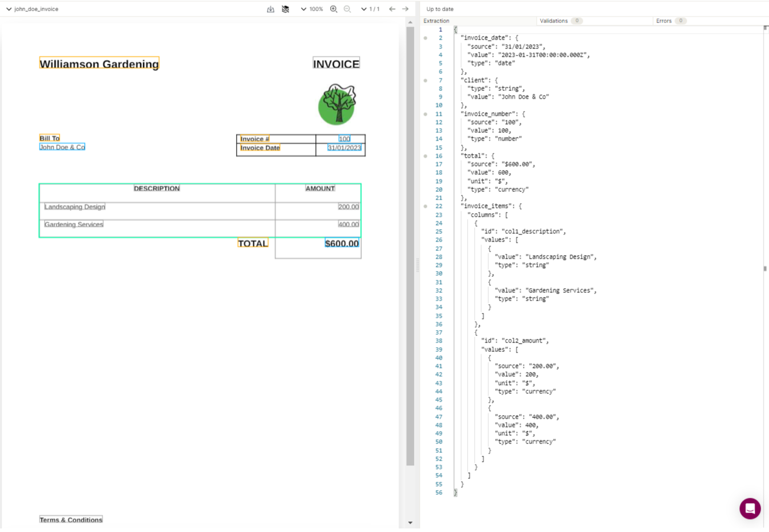The width and height of the screenshot is (769, 532).
Task: Click JSON line "value": "John Doe & Co"
Action: (x=508, y=97)
